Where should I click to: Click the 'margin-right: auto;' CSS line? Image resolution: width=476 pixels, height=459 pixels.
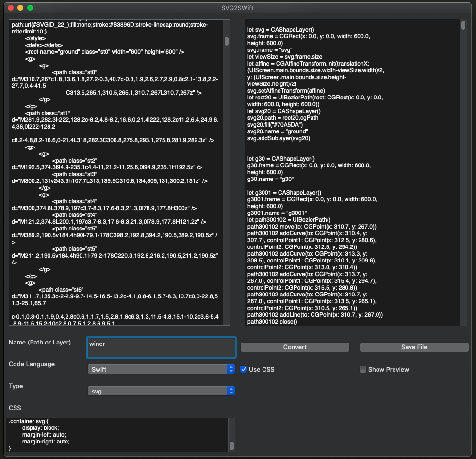tap(46, 442)
